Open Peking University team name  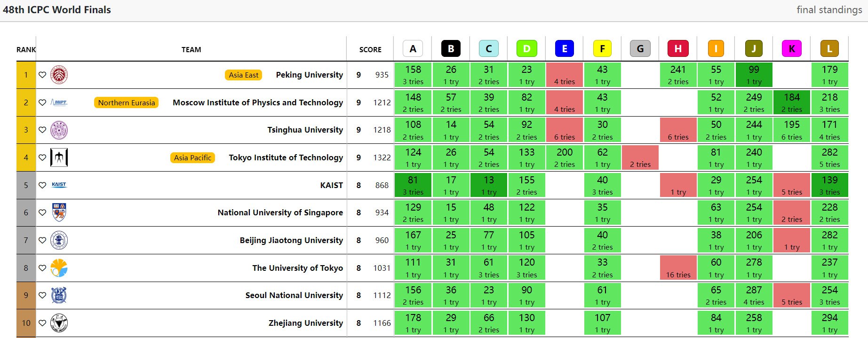[310, 75]
